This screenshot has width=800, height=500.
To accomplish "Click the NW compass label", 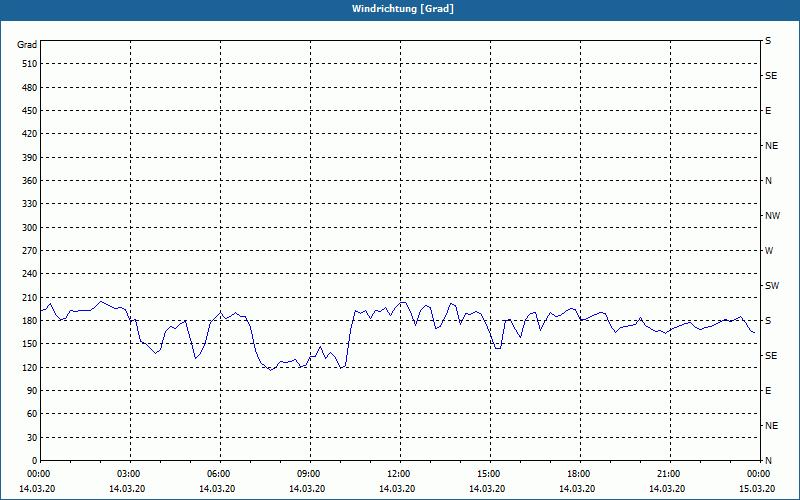I will click(x=772, y=216).
